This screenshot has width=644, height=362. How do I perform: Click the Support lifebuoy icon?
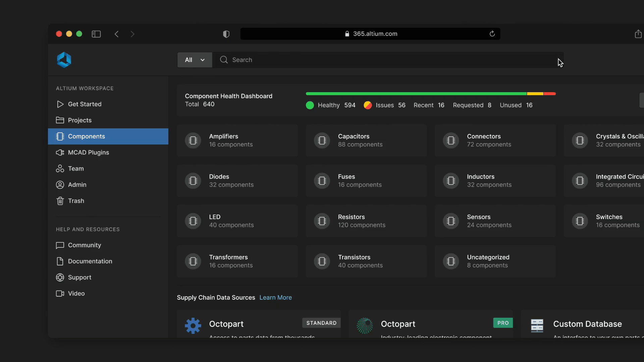(60, 278)
